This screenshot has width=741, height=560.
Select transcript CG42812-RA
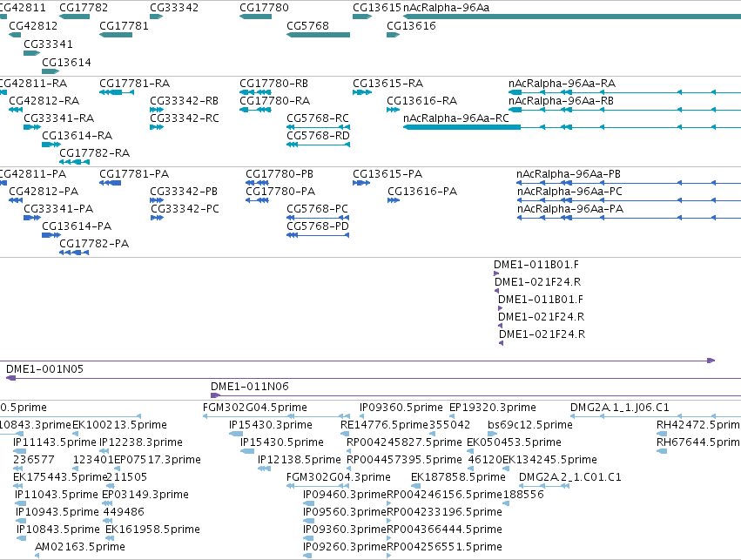pyautogui.click(x=44, y=101)
